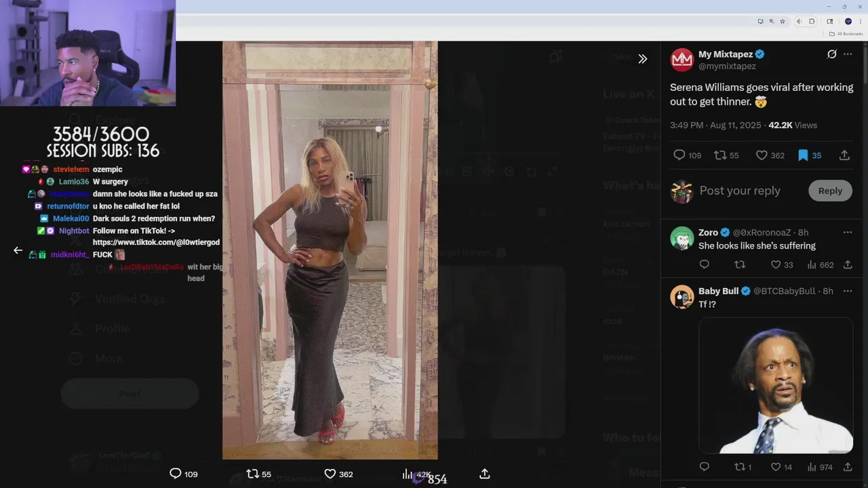Click back arrow to close photo viewer
The width and height of the screenshot is (868, 488).
click(18, 250)
